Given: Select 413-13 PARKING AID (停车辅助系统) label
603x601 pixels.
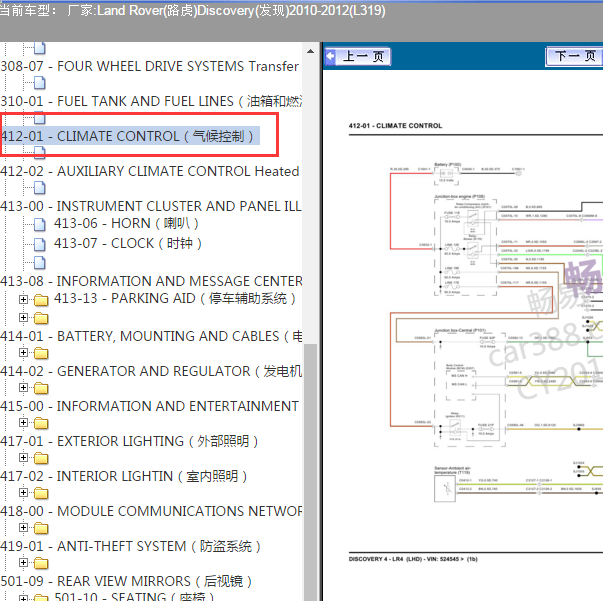Looking at the screenshot, I should click(175, 298).
